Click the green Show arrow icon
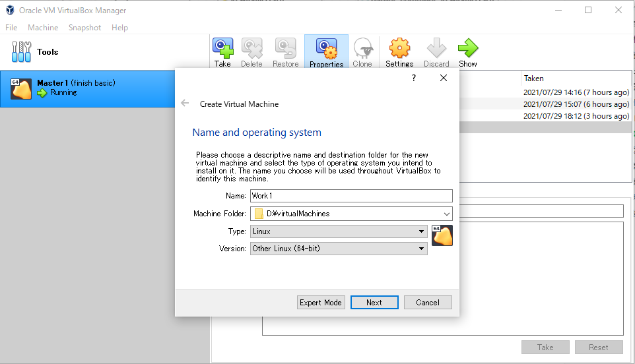This screenshot has width=635, height=364. point(468,48)
